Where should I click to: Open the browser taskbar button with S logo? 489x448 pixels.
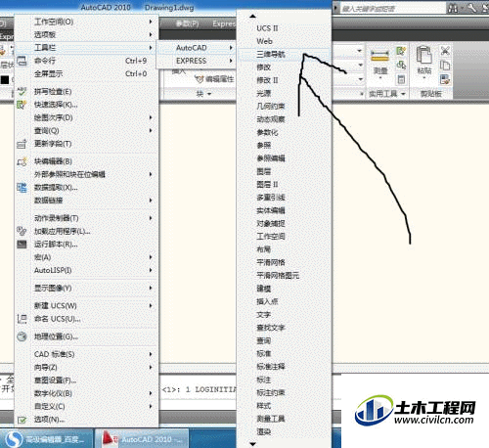coord(46,439)
